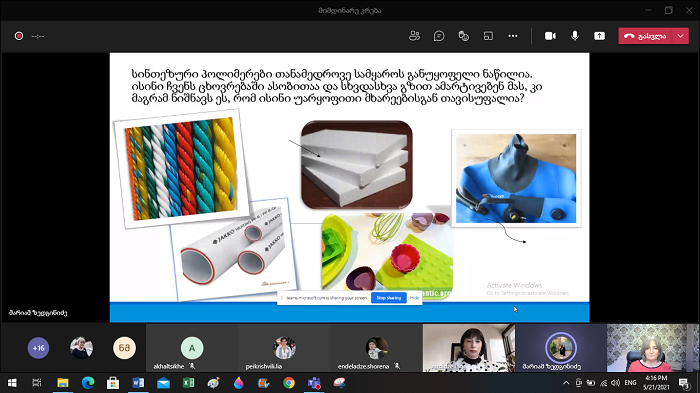Expand the leave options dropdown arrow
The width and height of the screenshot is (700, 393).
681,36
